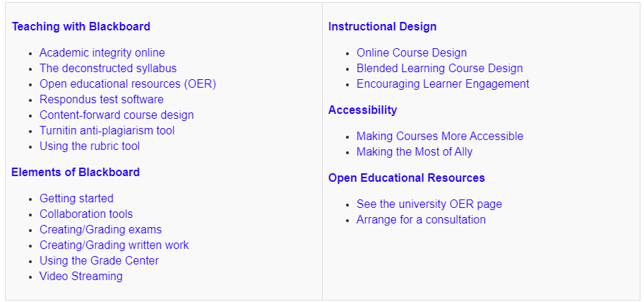Click The deconstructed syllabus link

tap(108, 68)
